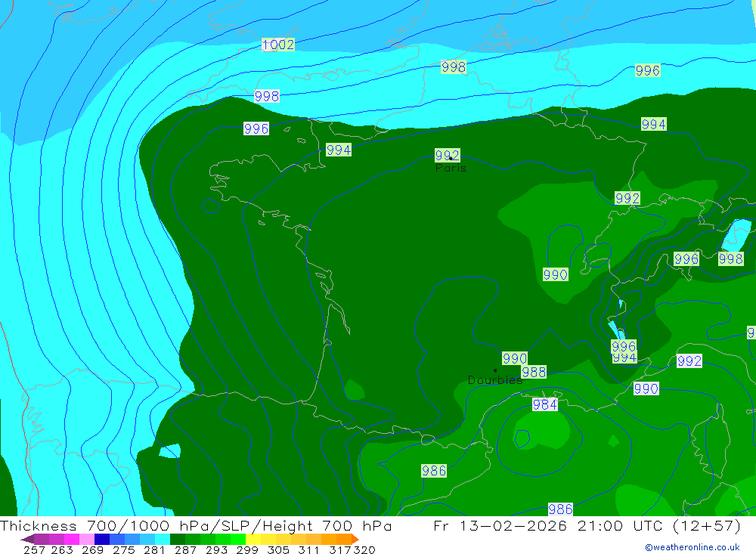Click the 305 legend value
This screenshot has width=756, height=554.
pyautogui.click(x=277, y=550)
